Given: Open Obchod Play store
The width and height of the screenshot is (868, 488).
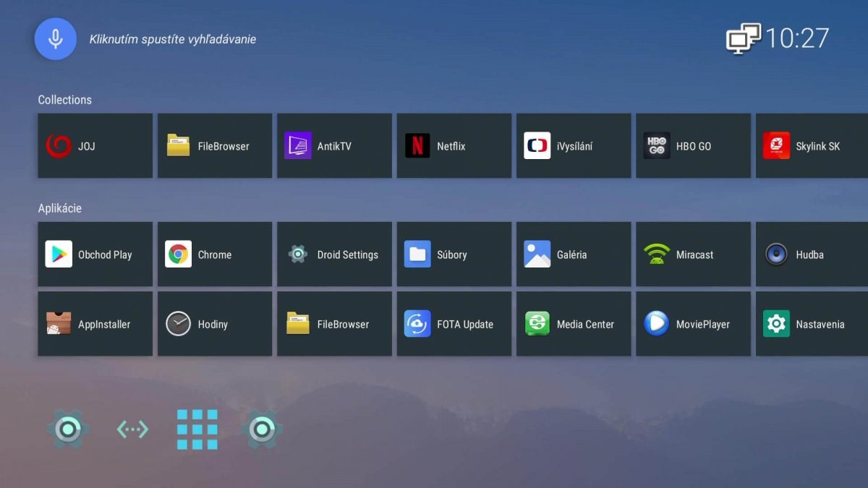Looking at the screenshot, I should [95, 254].
